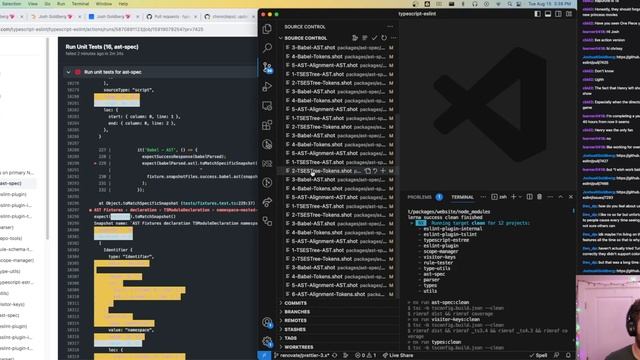Open the Source Control view's top ellipsis menu

point(390,27)
